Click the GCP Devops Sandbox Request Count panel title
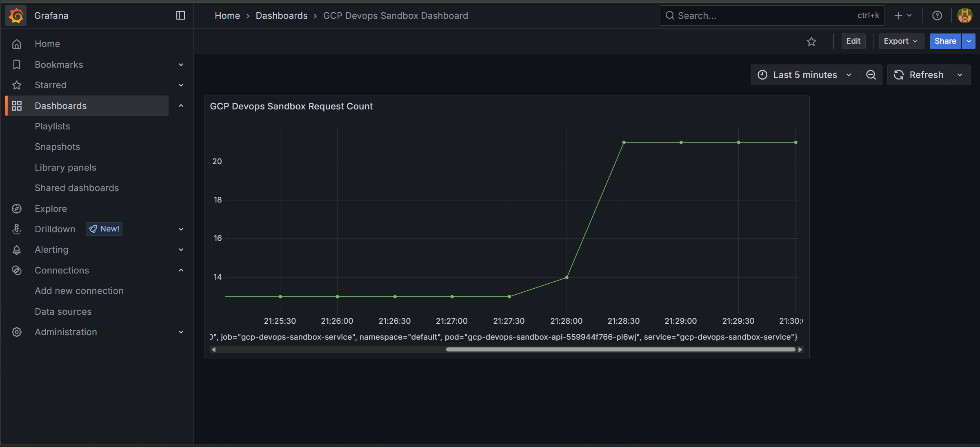Viewport: 980px width, 447px height. pyautogui.click(x=291, y=106)
